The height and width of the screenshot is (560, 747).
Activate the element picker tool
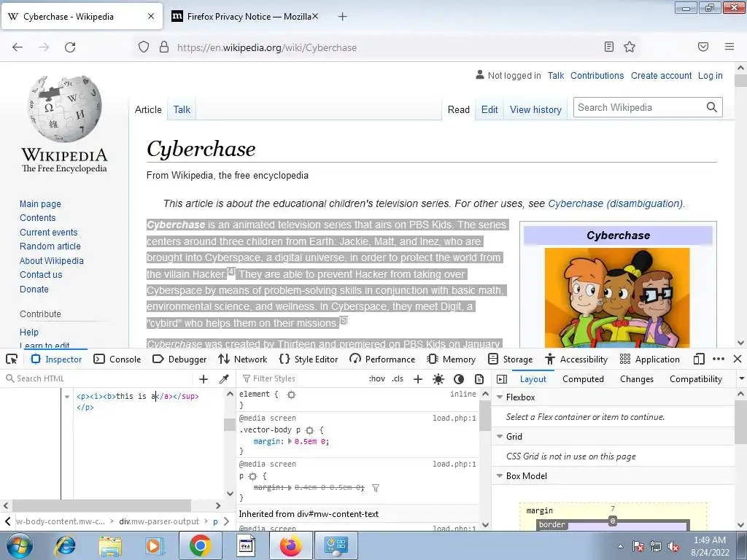point(12,359)
